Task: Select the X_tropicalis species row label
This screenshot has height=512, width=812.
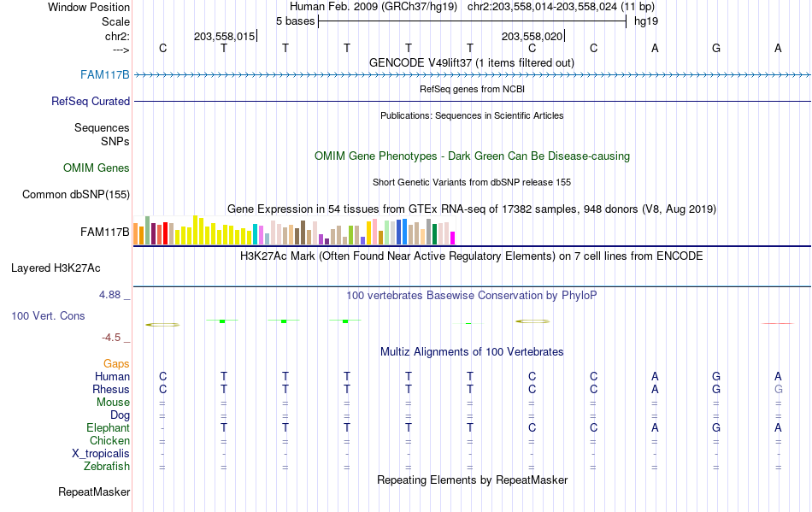Action: point(101,454)
